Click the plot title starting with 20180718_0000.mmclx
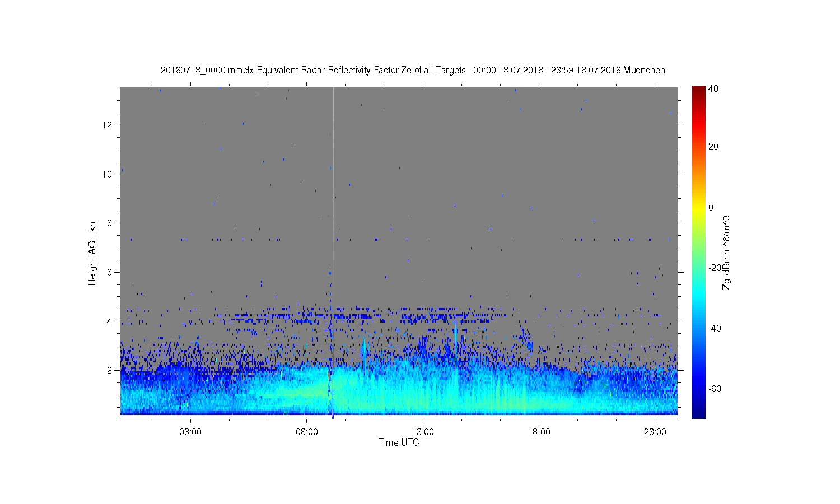This screenshot has width=840, height=504. [413, 71]
